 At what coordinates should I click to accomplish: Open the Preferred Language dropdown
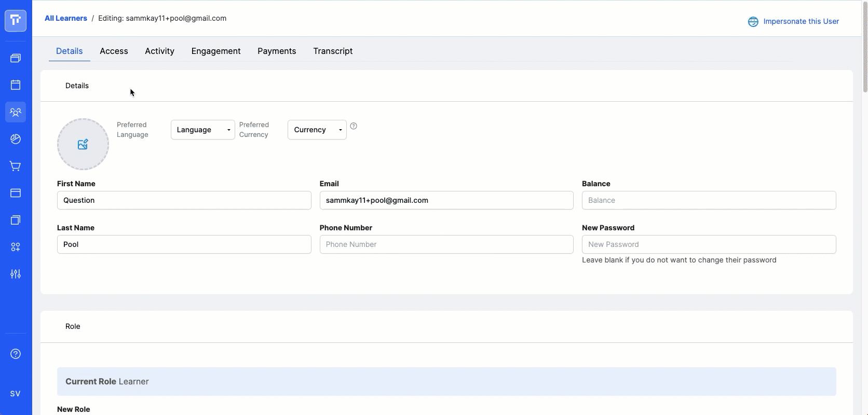pos(203,130)
